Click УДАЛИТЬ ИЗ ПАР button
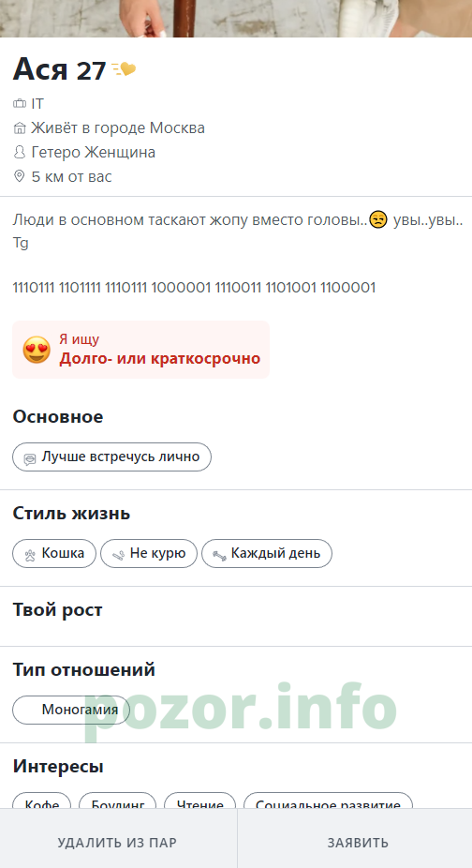The width and height of the screenshot is (472, 868). (x=118, y=842)
